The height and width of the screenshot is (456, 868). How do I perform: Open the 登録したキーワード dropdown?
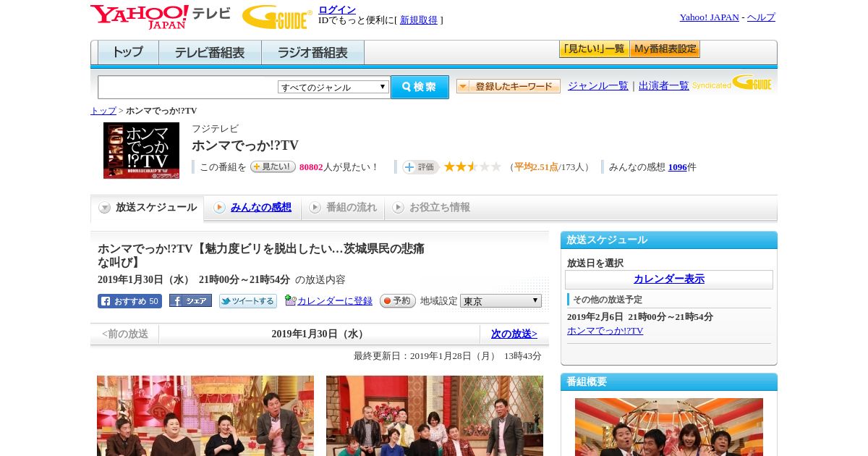[509, 86]
